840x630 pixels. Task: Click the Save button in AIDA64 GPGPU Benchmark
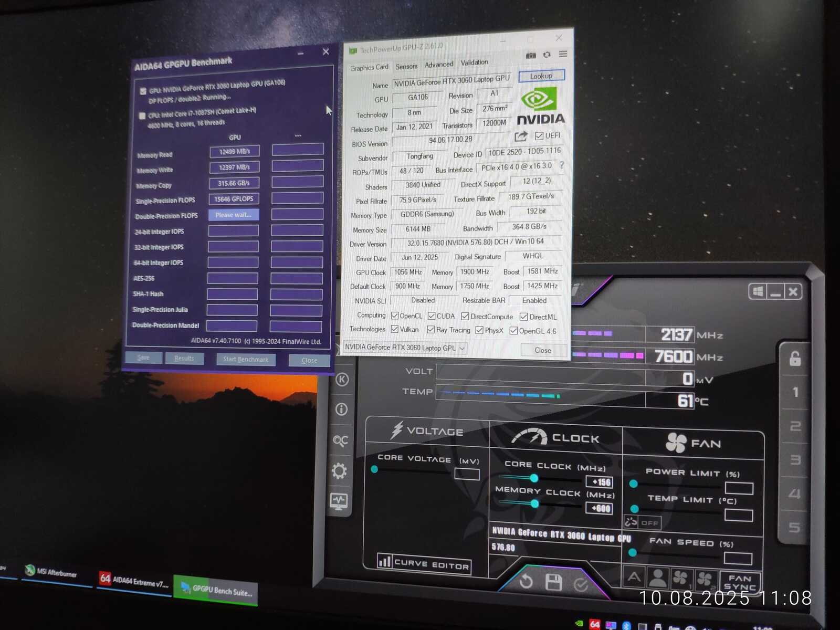click(x=143, y=358)
